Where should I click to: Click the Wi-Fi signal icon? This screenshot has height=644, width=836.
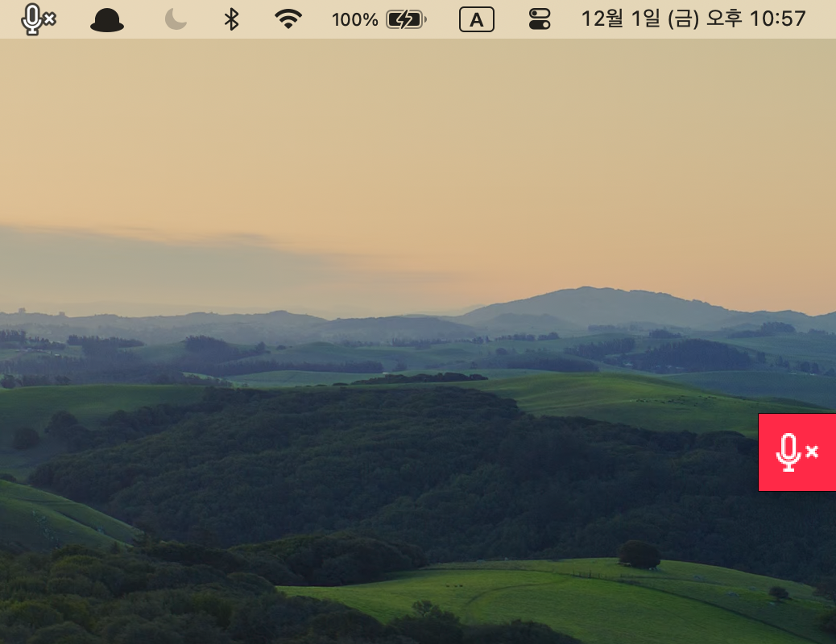pyautogui.click(x=288, y=19)
